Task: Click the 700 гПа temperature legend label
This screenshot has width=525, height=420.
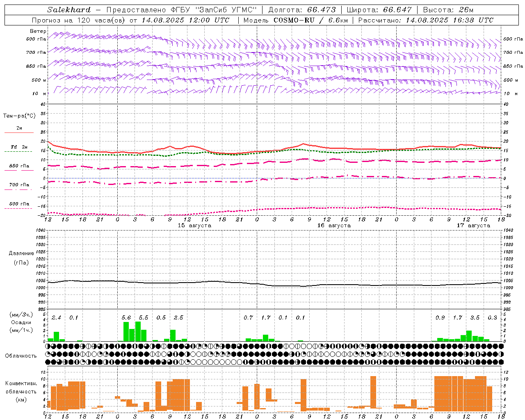Action: tap(19, 185)
